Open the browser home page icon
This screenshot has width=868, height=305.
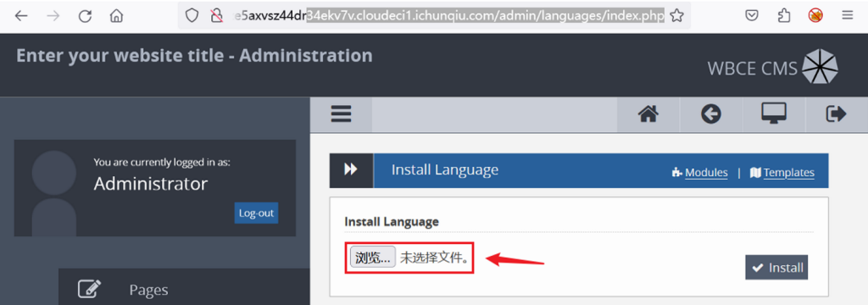[116, 15]
